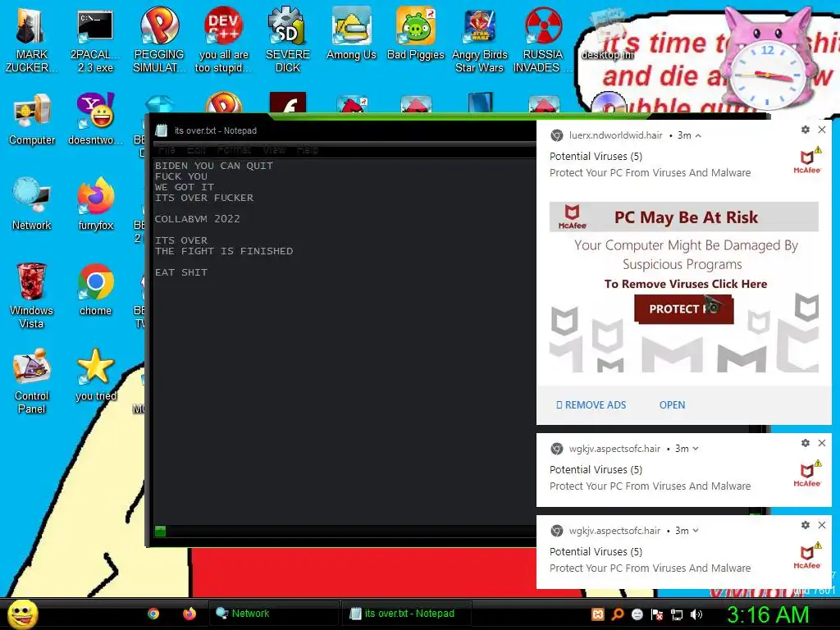Open the View menu in Notepad

pos(274,149)
